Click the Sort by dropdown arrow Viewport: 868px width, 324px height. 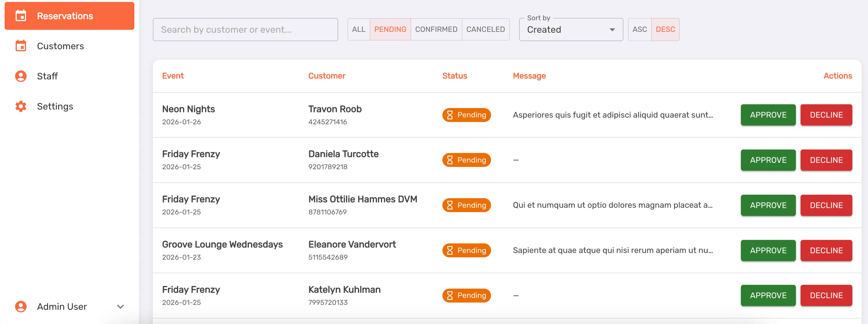tap(612, 30)
